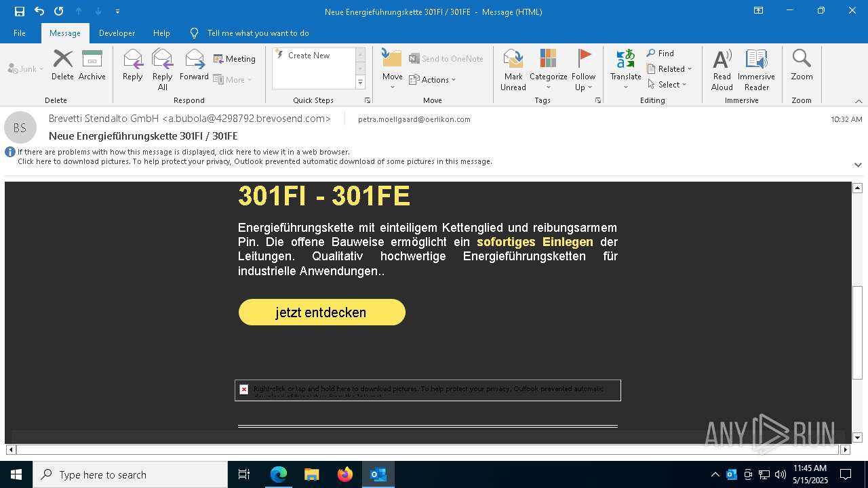Open Quick Steps dialog launcher
This screenshot has width=868, height=488.
coord(368,100)
